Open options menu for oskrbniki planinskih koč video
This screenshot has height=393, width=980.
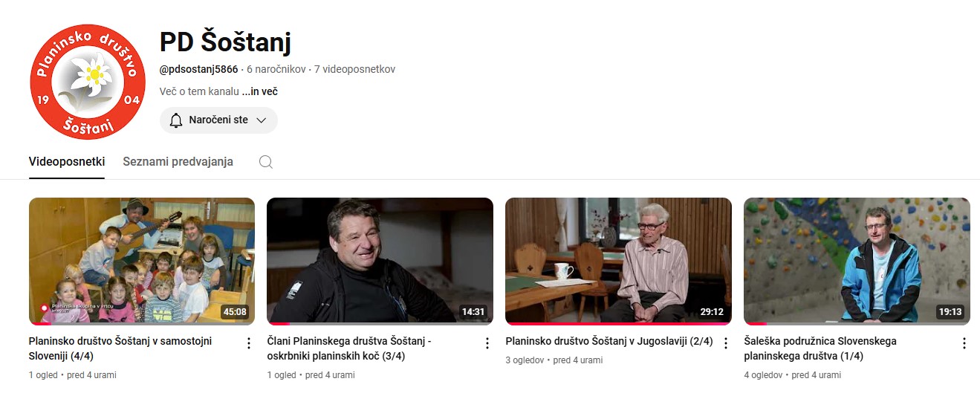(487, 343)
